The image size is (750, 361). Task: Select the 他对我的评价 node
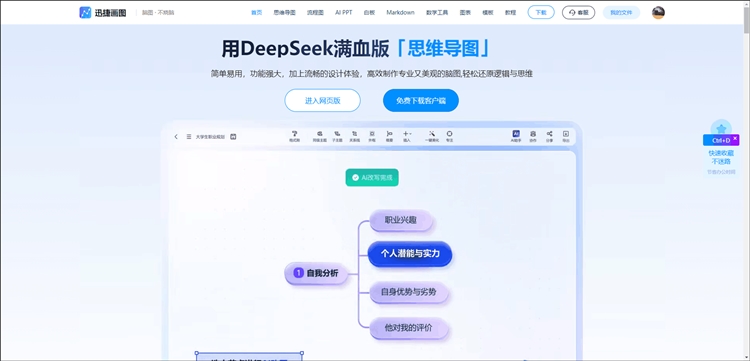[408, 328]
